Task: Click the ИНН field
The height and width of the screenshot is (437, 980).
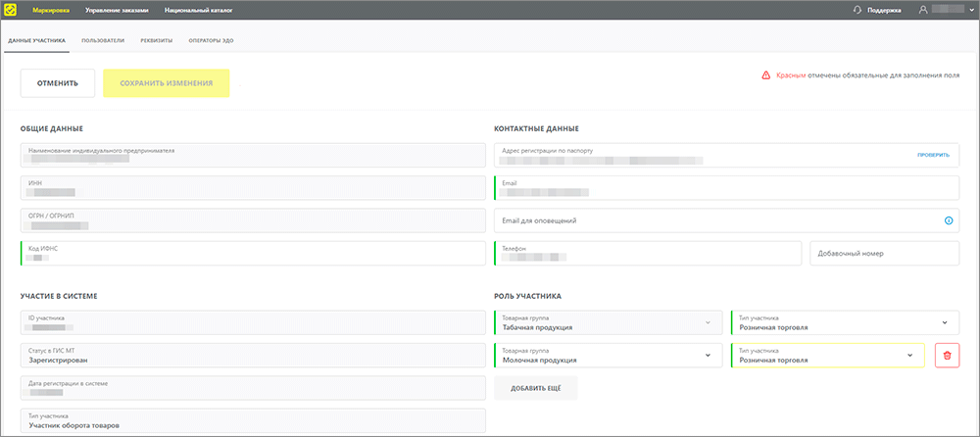Action: click(x=253, y=188)
